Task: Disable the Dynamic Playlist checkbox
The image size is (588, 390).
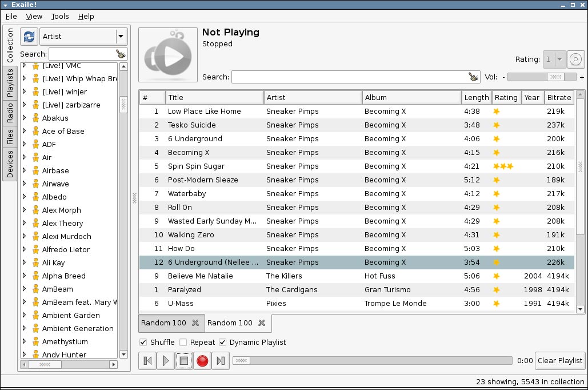Action: coord(223,343)
